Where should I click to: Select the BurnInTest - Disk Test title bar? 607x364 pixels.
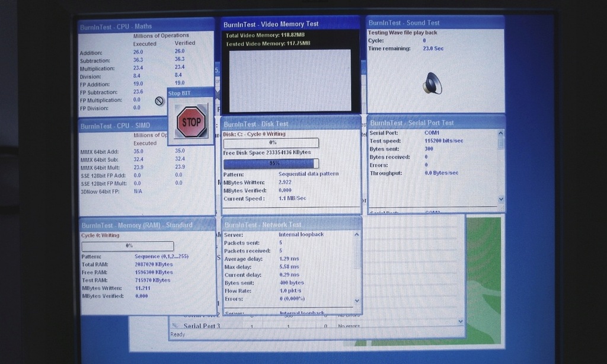pyautogui.click(x=291, y=124)
